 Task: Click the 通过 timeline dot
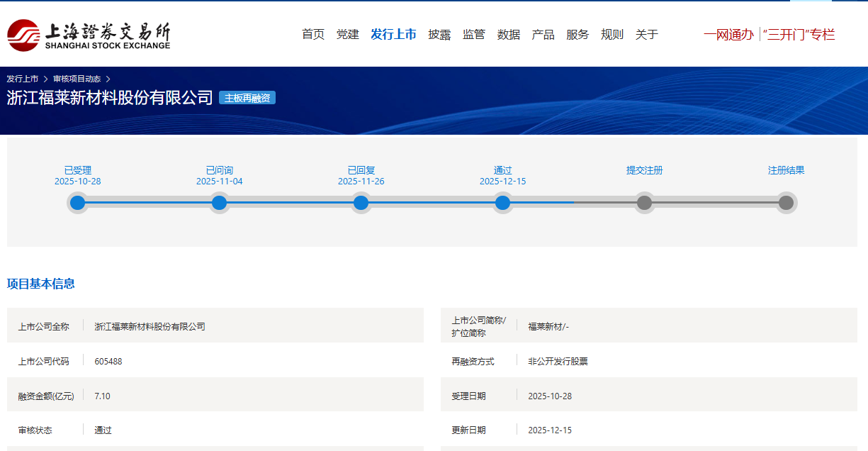coord(503,203)
